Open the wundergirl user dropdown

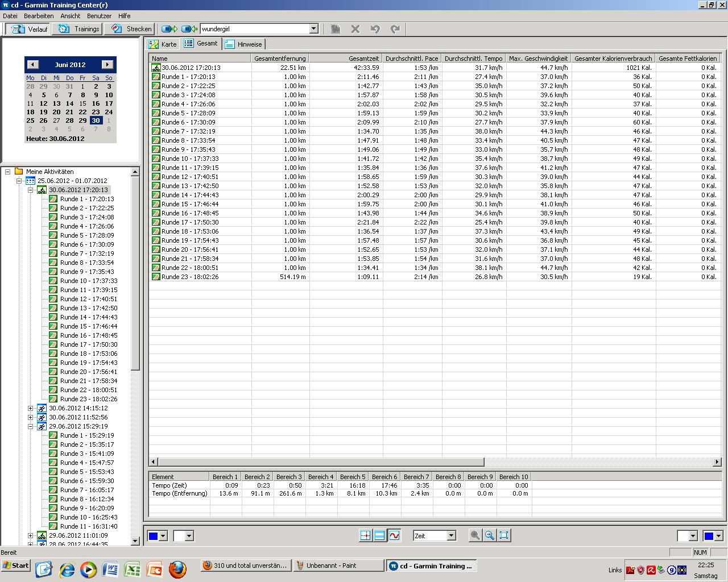point(313,29)
